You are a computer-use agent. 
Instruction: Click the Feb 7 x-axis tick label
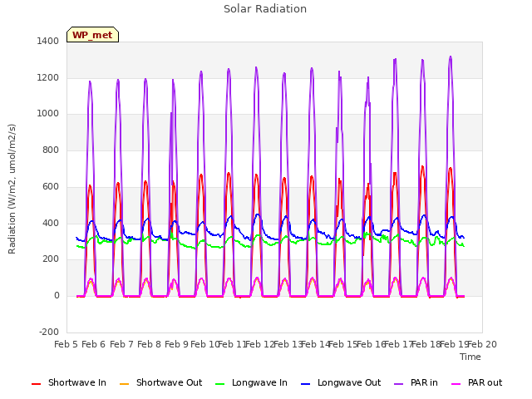(x=121, y=344)
